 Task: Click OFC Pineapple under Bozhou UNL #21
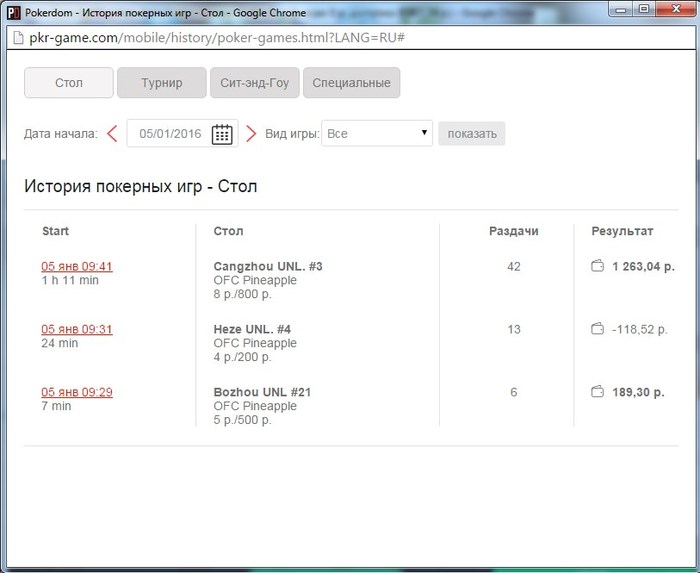tap(255, 406)
